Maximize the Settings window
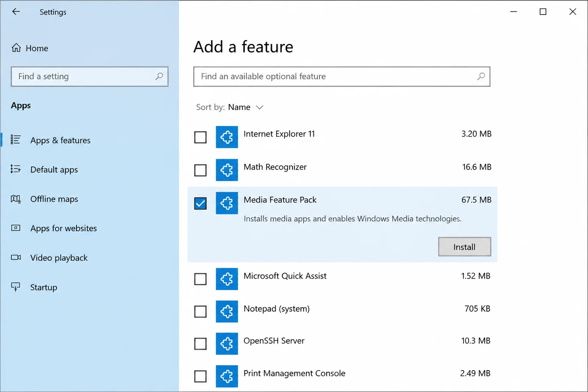Image resolution: width=588 pixels, height=392 pixels. tap(543, 12)
